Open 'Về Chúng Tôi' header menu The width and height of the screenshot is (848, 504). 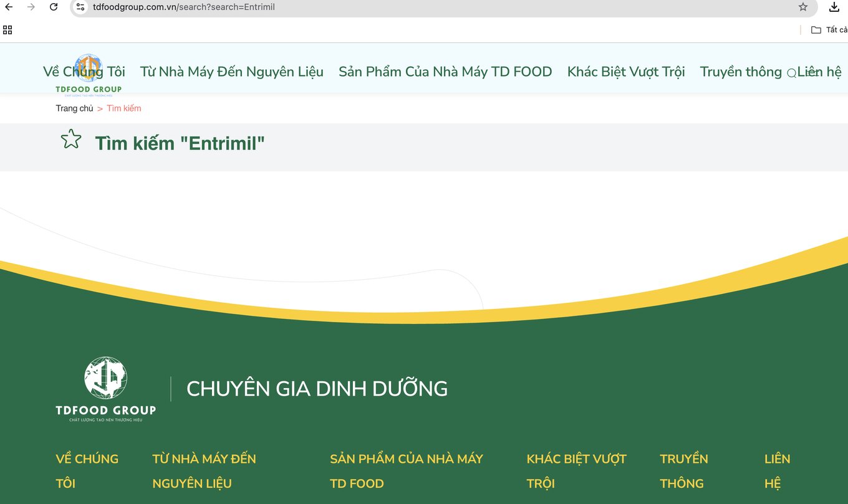[84, 72]
